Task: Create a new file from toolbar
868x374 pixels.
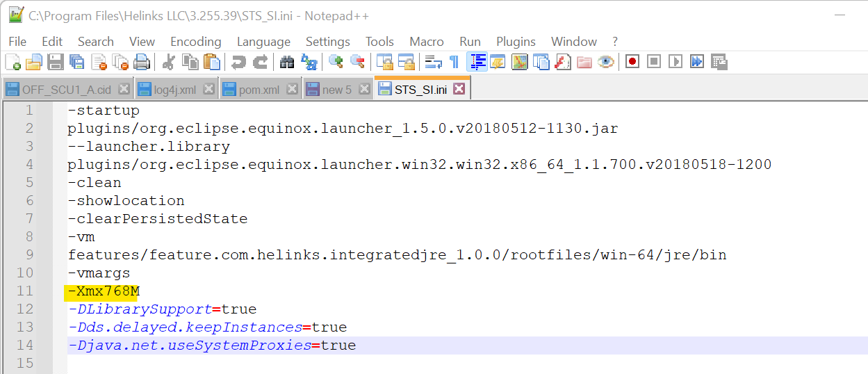Action: coord(13,62)
